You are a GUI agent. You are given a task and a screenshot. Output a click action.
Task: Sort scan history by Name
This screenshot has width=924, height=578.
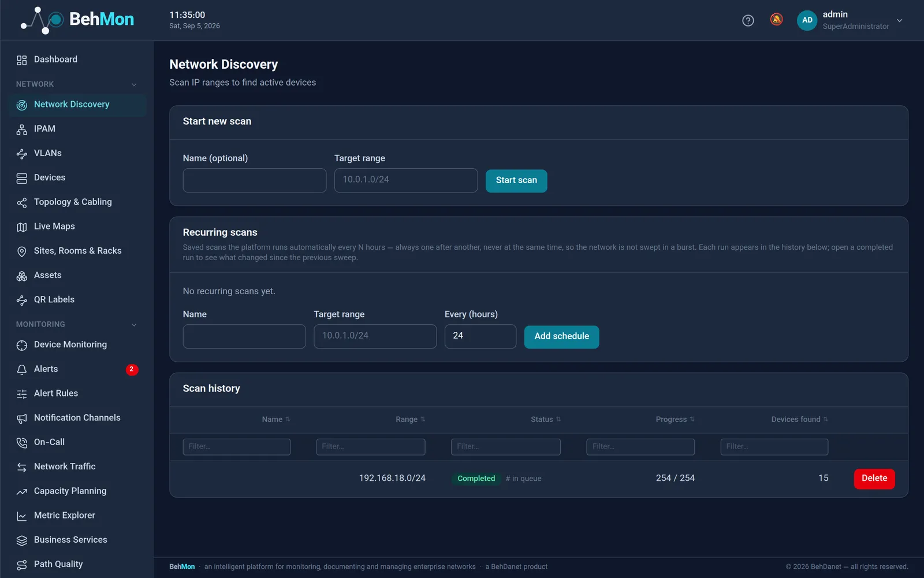276,420
